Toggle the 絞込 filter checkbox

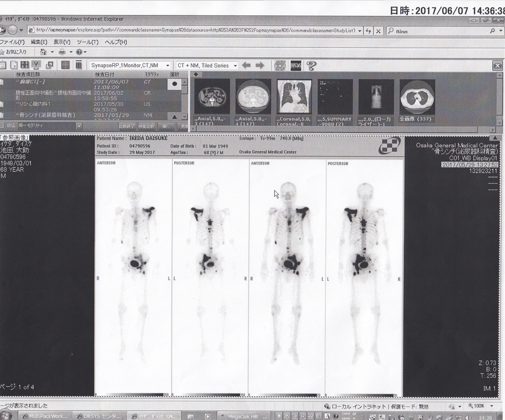tap(2, 125)
